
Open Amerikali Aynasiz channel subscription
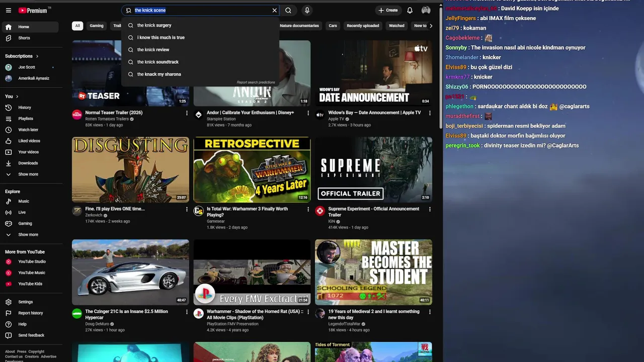click(31, 78)
